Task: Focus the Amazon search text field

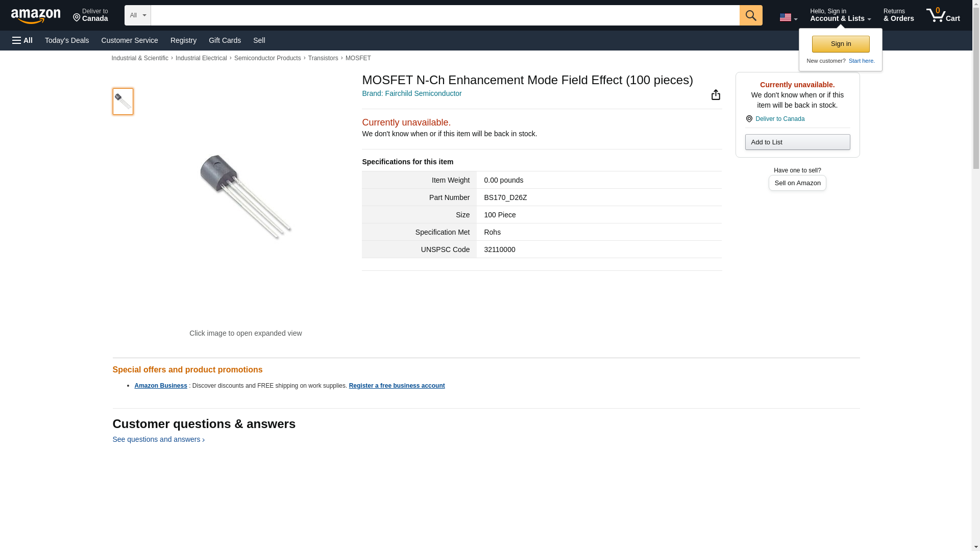Action: pyautogui.click(x=445, y=15)
